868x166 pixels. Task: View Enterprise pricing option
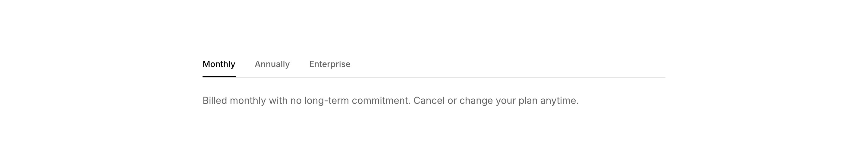tap(329, 64)
